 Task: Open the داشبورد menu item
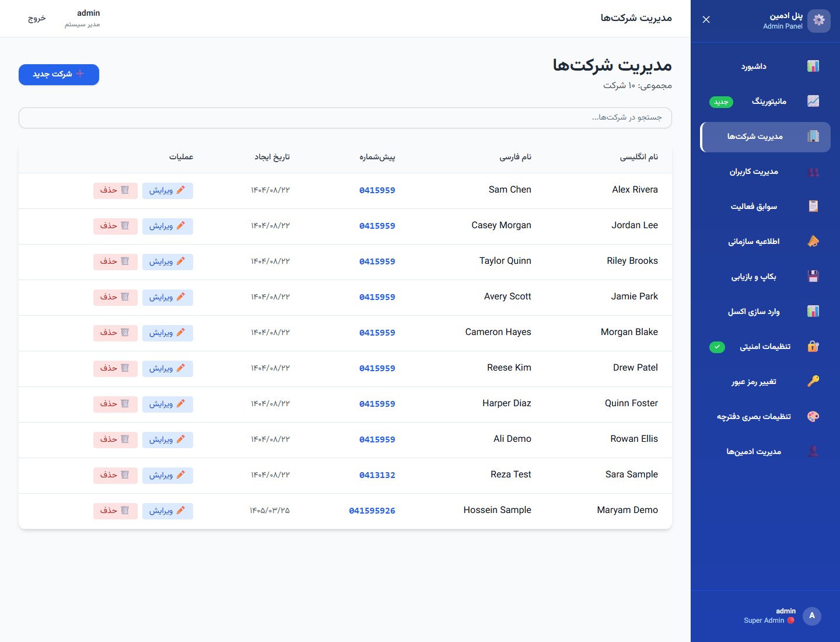(x=765, y=67)
